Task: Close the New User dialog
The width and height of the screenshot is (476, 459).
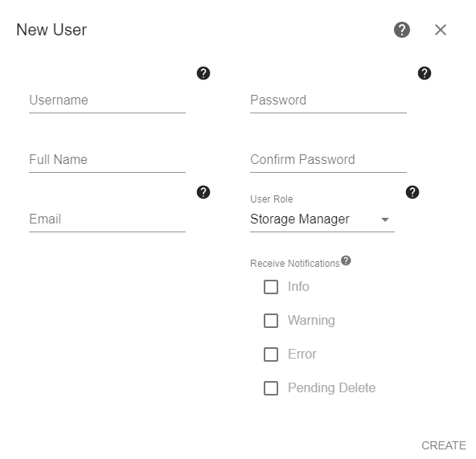Action: pyautogui.click(x=440, y=30)
